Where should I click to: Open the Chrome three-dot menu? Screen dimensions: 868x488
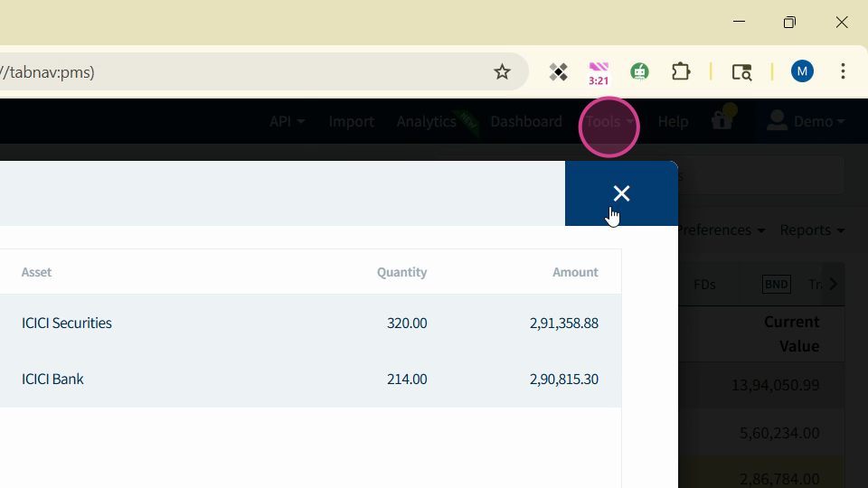[843, 71]
